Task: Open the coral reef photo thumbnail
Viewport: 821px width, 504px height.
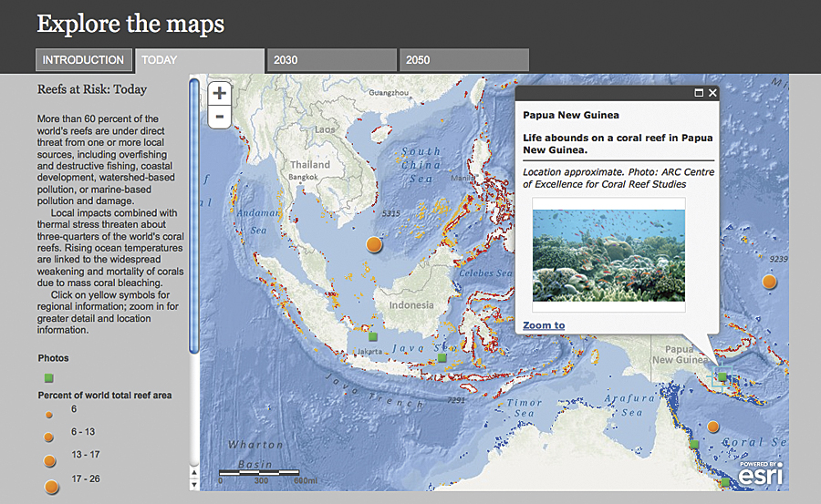Action: click(x=608, y=255)
